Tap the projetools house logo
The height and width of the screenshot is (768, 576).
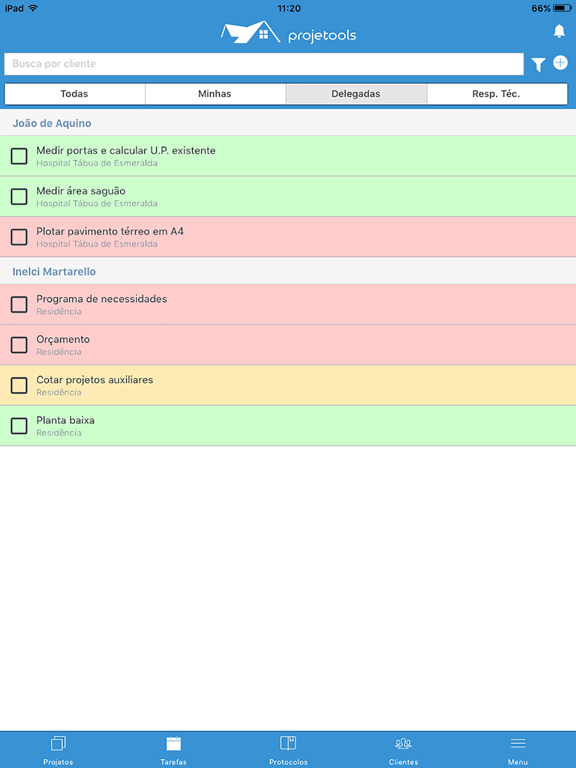click(x=250, y=32)
